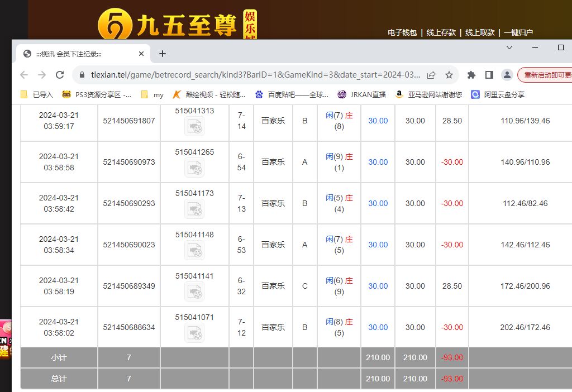Click the 电子钱包 menu link
The width and height of the screenshot is (572, 392).
(402, 33)
